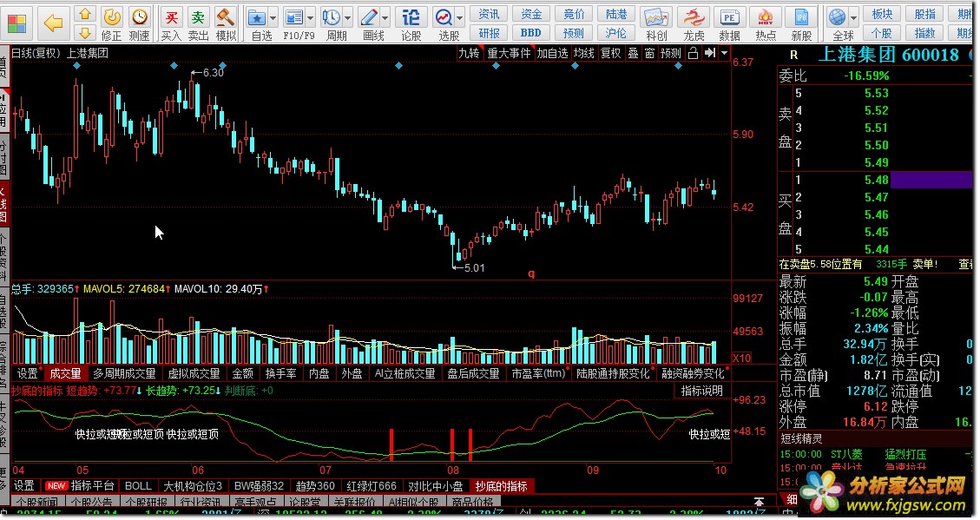
Task: Expand the 周期 dropdown arrow
Action: [347, 17]
